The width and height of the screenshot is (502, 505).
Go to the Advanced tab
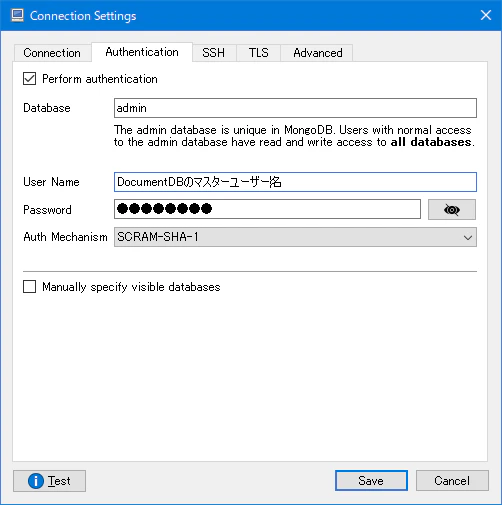coord(318,53)
